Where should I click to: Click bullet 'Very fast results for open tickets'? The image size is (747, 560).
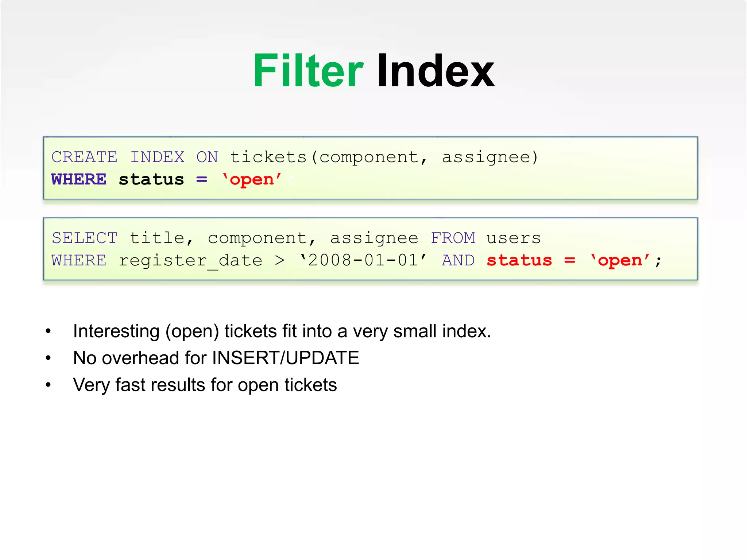205,385
